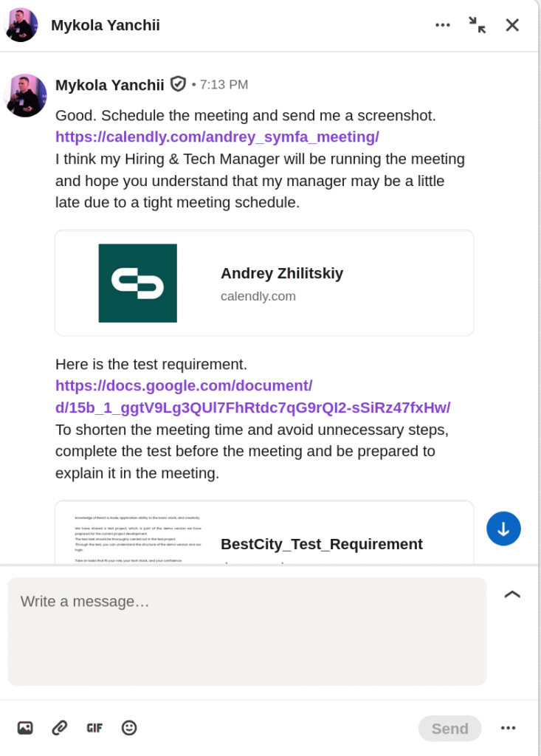This screenshot has height=756, width=541.
Task: Jump to latest messages with blue down arrow
Action: pos(503,529)
